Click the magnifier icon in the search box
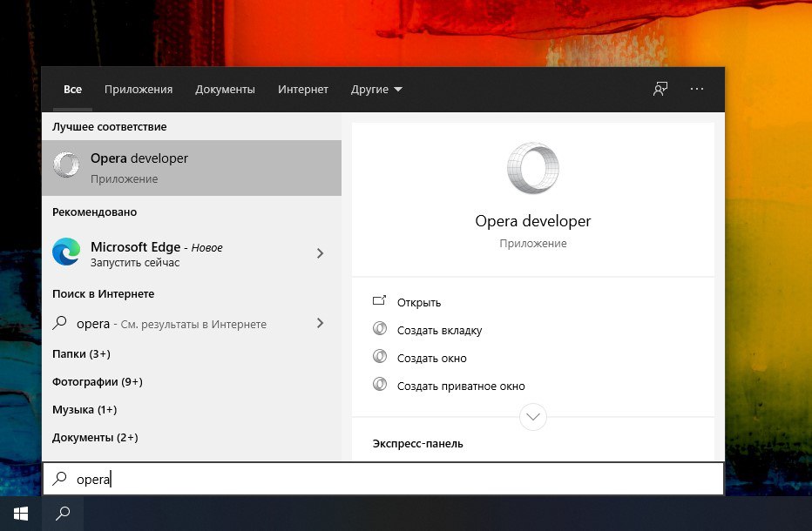Screen dimensions: 812x531 59,478
